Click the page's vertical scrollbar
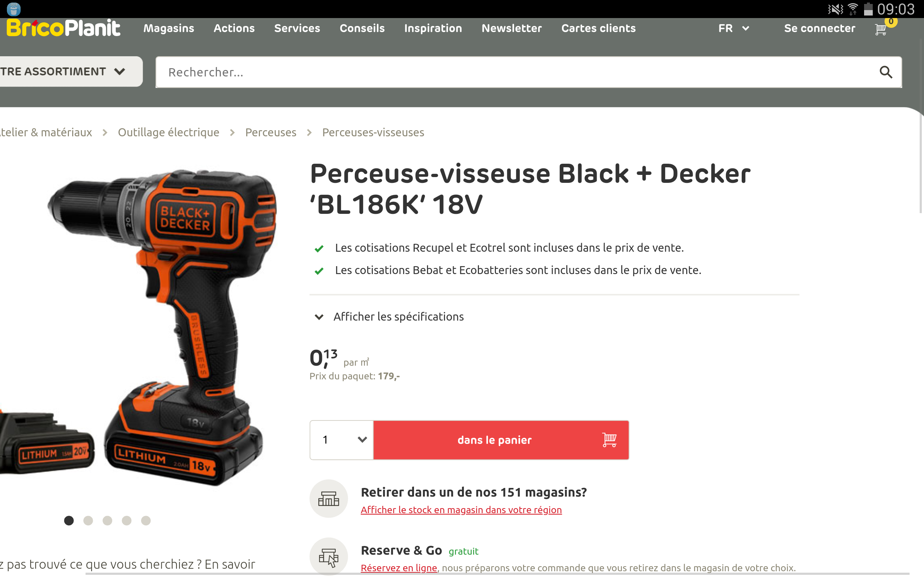Screen dimensions: 924x577 pos(920,164)
